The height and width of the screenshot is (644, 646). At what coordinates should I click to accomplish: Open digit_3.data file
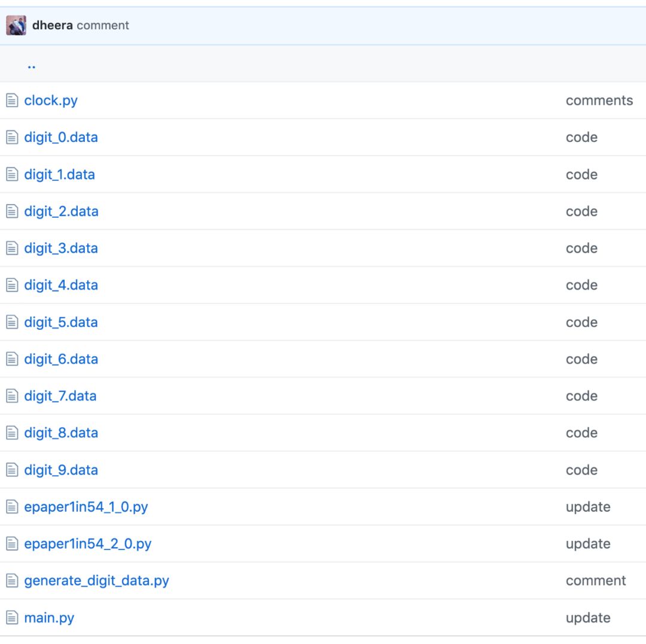tap(61, 248)
